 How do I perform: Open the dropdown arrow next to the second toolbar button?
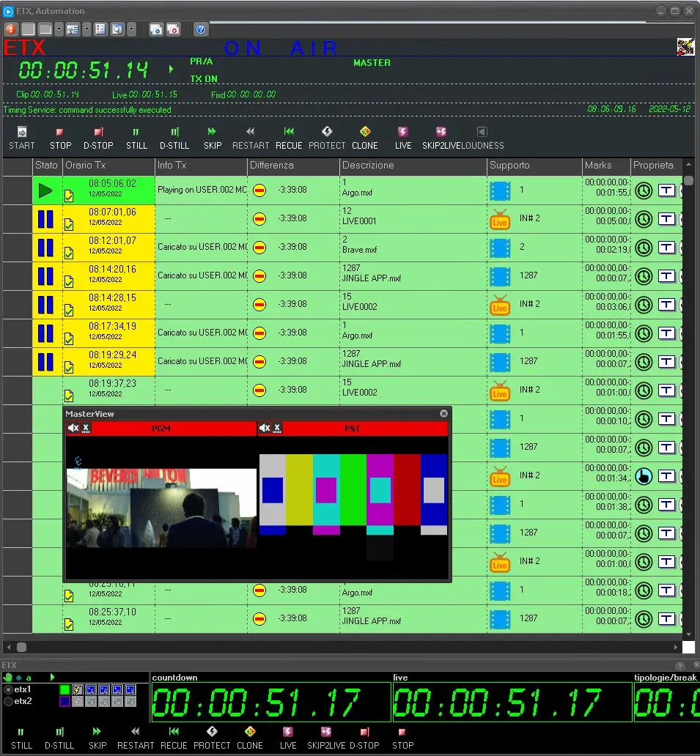[59, 29]
